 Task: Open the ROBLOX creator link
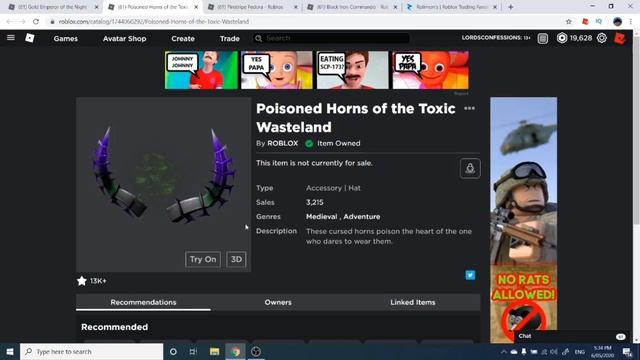click(282, 143)
